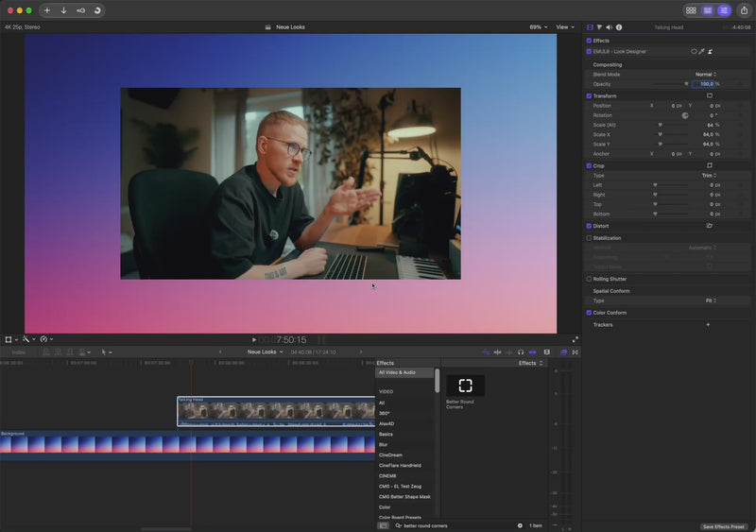The width and height of the screenshot is (756, 532).
Task: Open retime speed dropdown below viewer
Action: [46, 339]
